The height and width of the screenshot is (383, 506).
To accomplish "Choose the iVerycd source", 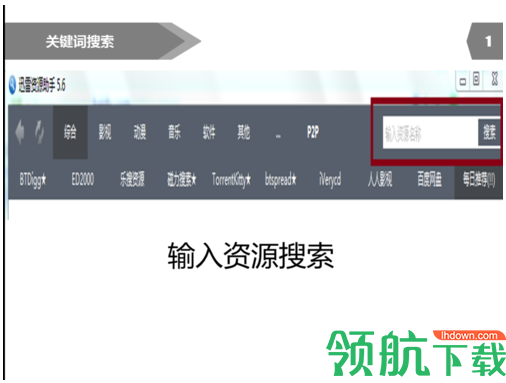I will 330,180.
